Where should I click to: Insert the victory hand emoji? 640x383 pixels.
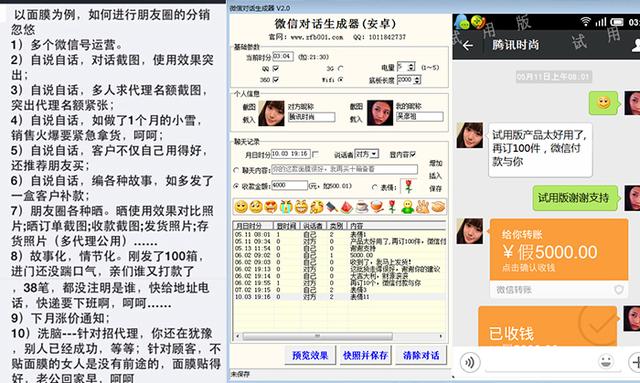pyautogui.click(x=423, y=207)
